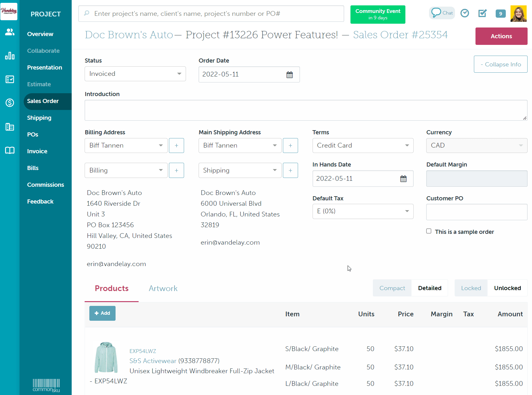Click the clock reminders icon
Viewport: 532px width, 395px height.
pos(464,13)
